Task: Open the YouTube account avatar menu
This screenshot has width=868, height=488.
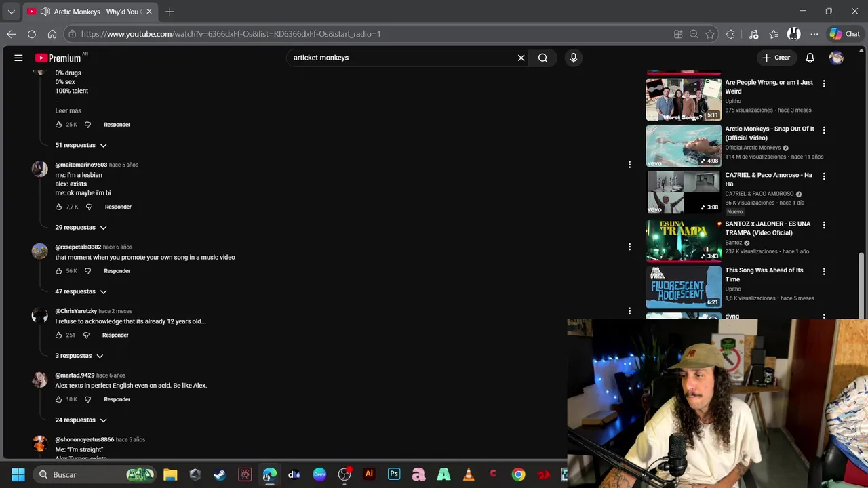Action: click(836, 58)
